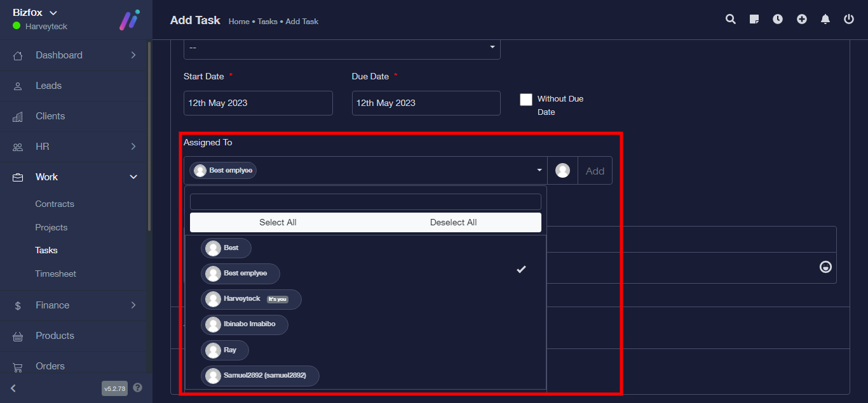868x403 pixels.
Task: Click the Start Date field
Action: (258, 103)
